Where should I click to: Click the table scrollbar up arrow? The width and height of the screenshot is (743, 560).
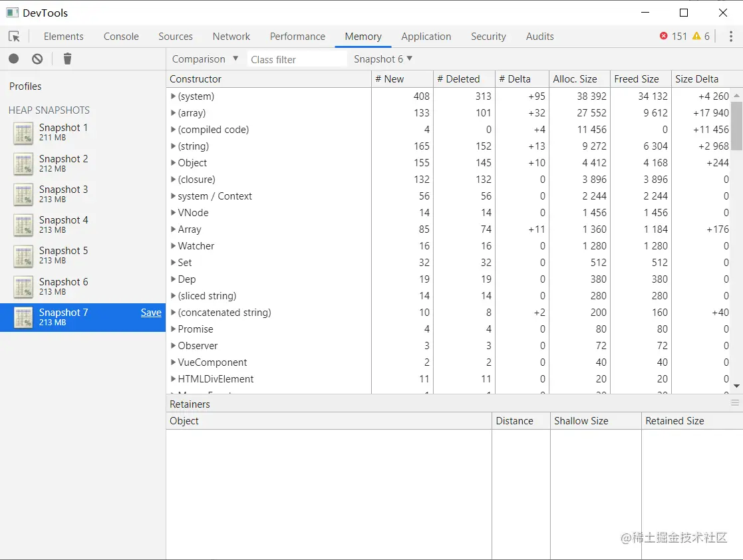tap(737, 96)
